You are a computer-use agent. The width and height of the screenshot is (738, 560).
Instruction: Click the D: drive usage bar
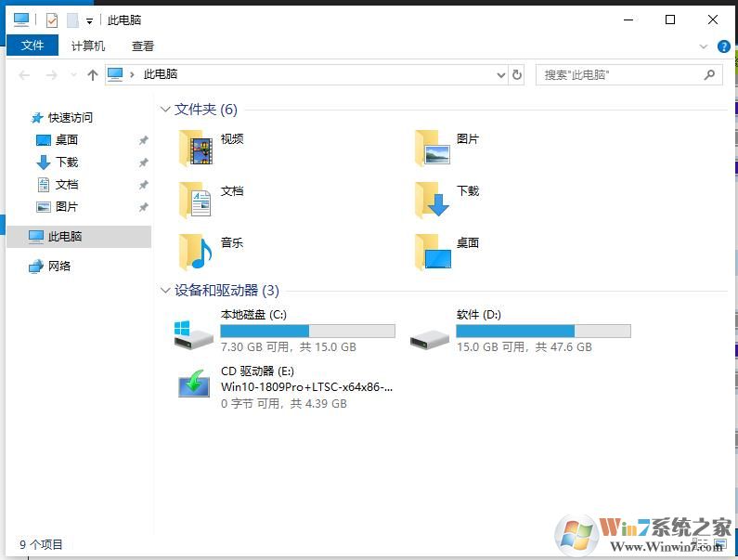pos(544,331)
